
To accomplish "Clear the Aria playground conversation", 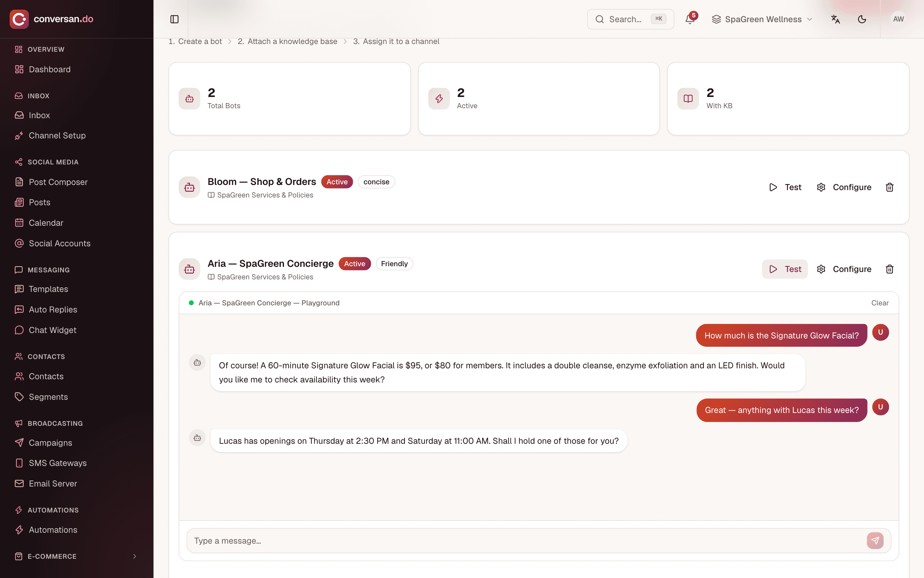I will [x=880, y=303].
